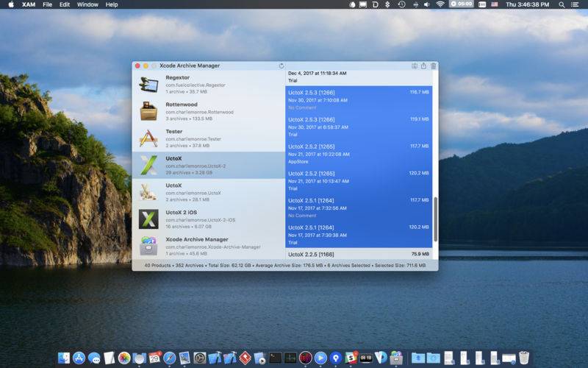
Task: Open Activity Monitor from the Dock
Action: (290, 358)
